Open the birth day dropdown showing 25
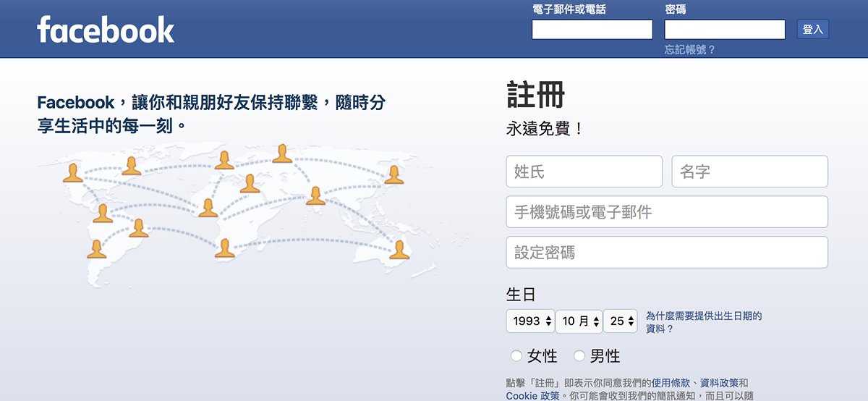This screenshot has width=868, height=401. tap(621, 321)
